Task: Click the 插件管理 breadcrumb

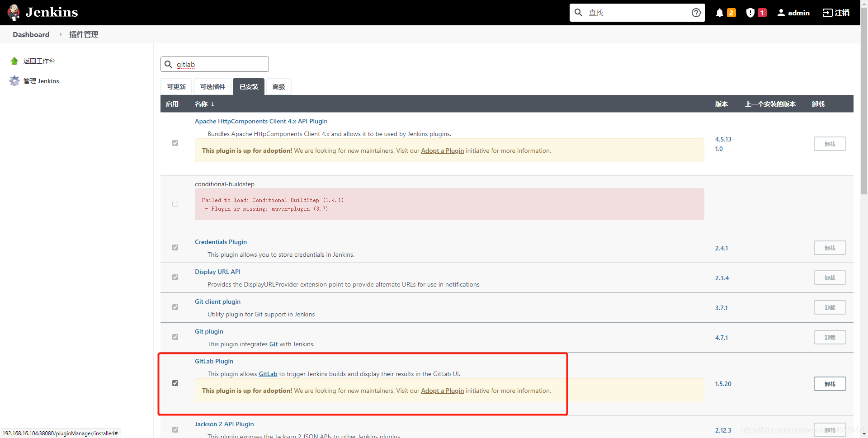Action: [x=84, y=34]
